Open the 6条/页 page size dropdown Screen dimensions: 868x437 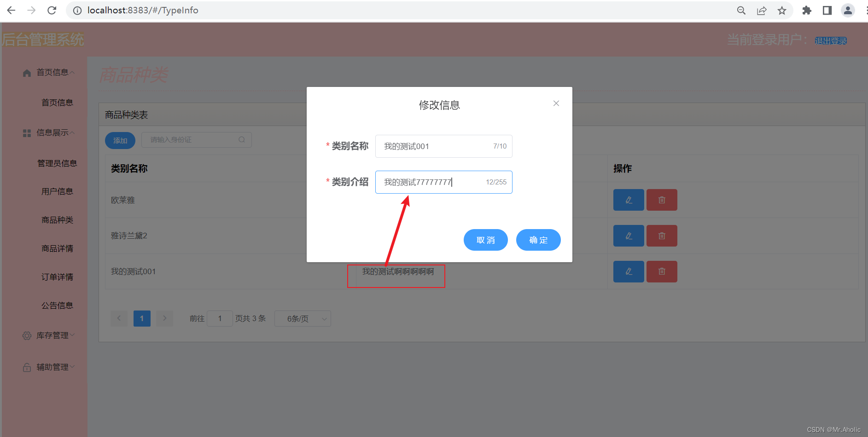tap(303, 318)
